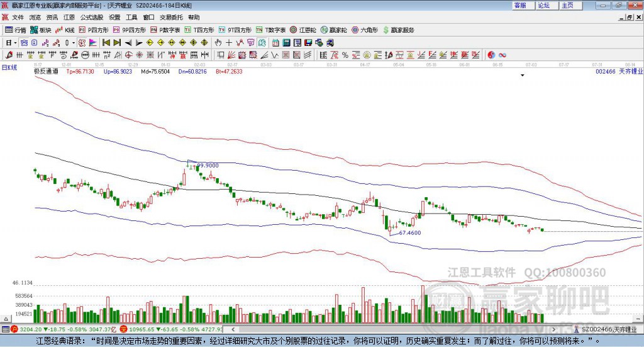Open the P数字表 tool
The height and width of the screenshot is (347, 644).
pos(165,30)
